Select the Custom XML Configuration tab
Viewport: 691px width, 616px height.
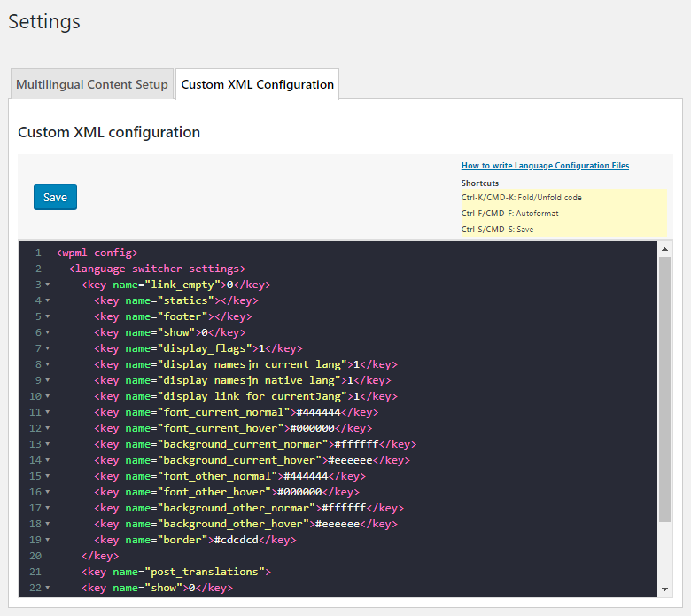(258, 84)
